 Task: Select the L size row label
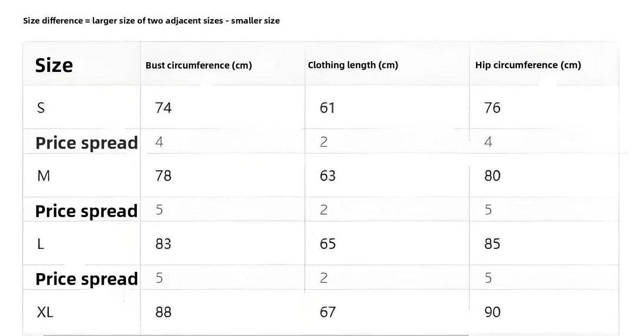(41, 244)
